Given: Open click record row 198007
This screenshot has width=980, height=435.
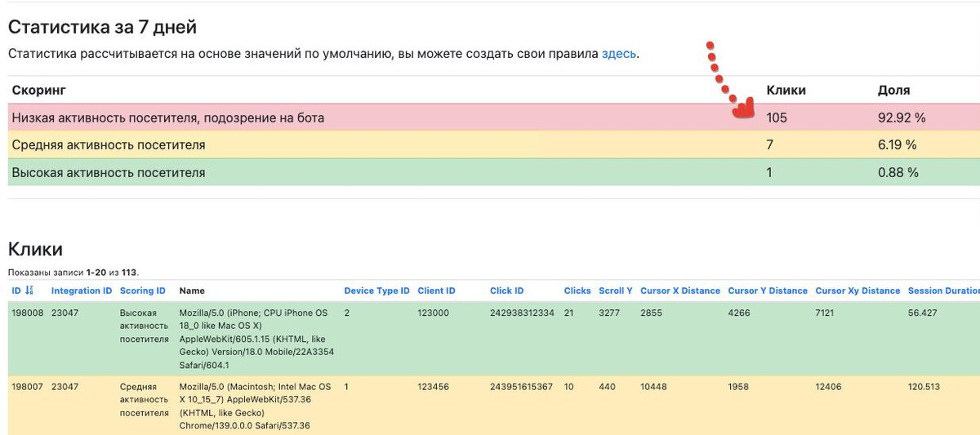Looking at the screenshot, I should click(x=494, y=406).
